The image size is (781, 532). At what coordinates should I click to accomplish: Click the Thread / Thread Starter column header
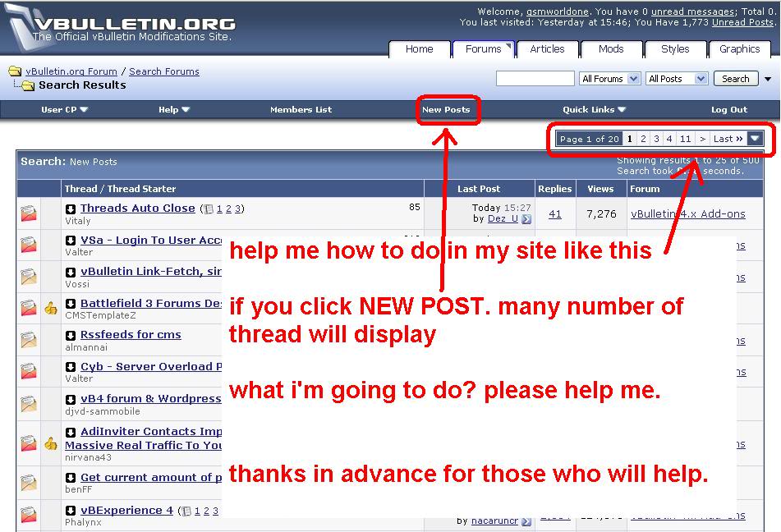[x=120, y=189]
